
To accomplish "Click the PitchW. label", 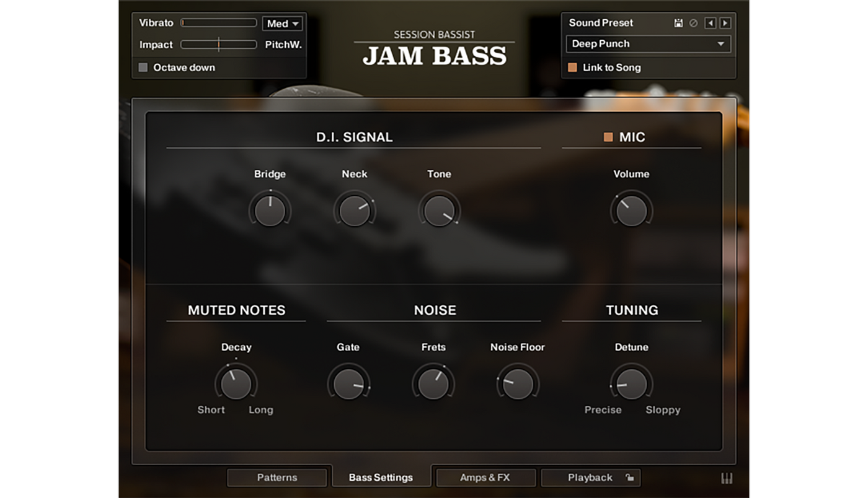I will pyautogui.click(x=283, y=45).
